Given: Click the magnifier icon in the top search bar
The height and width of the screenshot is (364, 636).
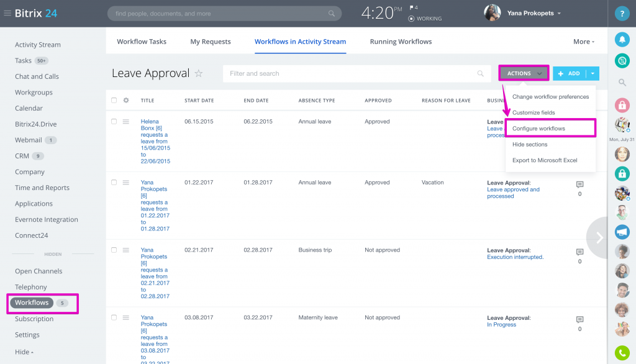Looking at the screenshot, I should (x=332, y=14).
